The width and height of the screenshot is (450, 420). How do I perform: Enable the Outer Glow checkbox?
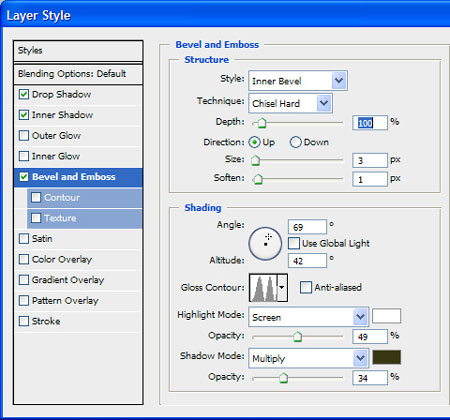(24, 136)
